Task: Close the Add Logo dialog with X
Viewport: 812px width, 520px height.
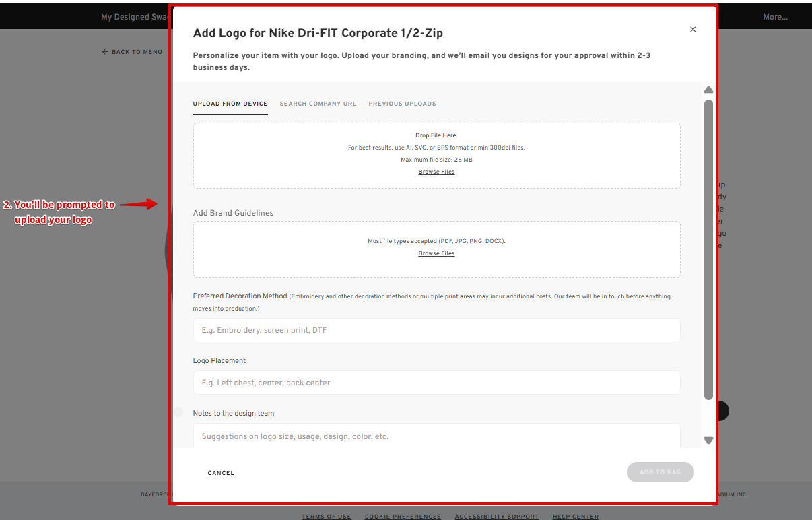Action: (693, 29)
